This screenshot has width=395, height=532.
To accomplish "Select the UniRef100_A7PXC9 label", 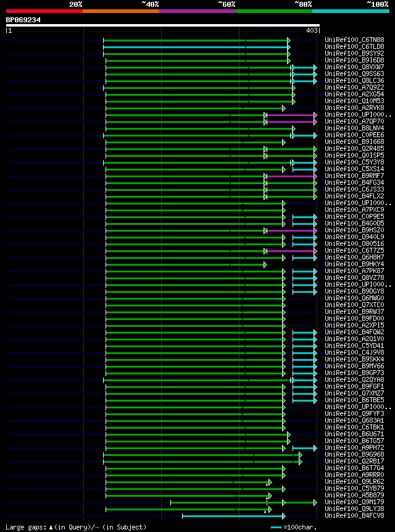I will click(354, 209).
